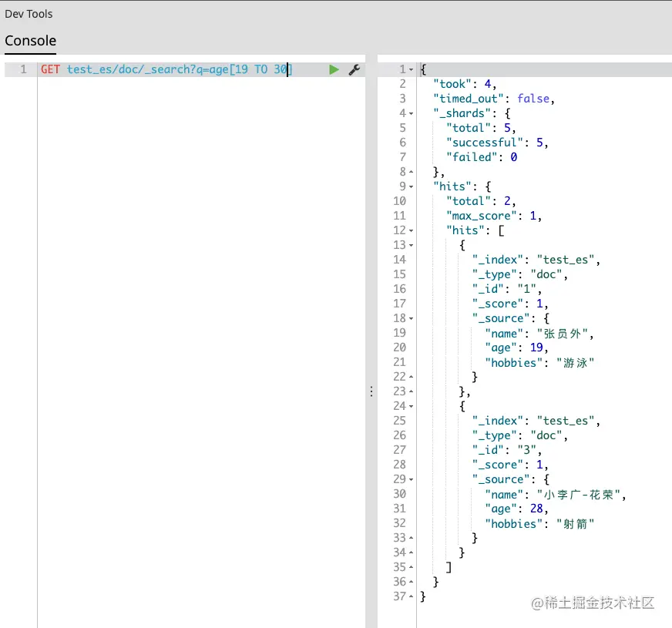Click the "max_score": 1 line

pyautogui.click(x=494, y=216)
